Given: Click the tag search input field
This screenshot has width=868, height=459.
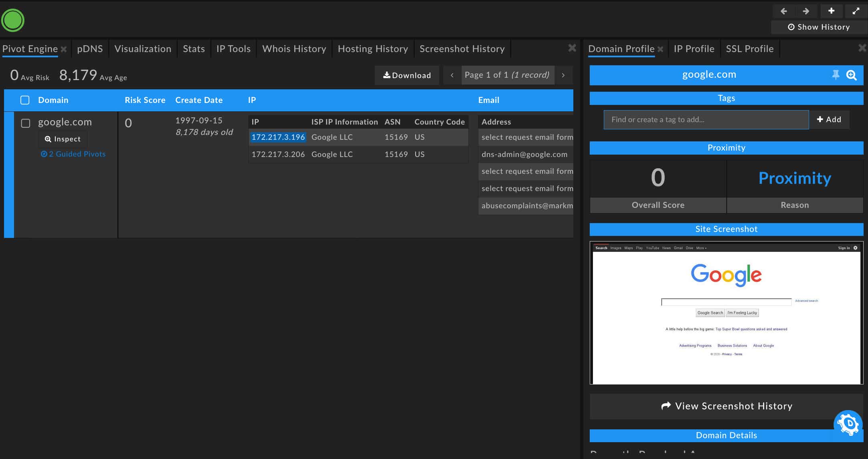Looking at the screenshot, I should pyautogui.click(x=706, y=120).
